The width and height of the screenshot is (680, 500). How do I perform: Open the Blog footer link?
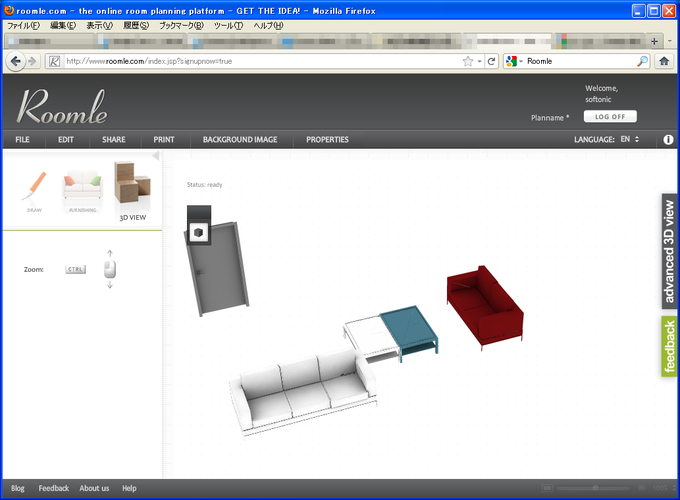[18, 488]
